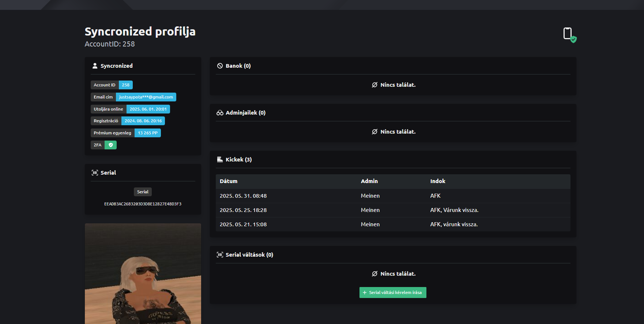Click the empty-set icon under Serial váltások
The width and height of the screenshot is (644, 324).
pyautogui.click(x=374, y=274)
